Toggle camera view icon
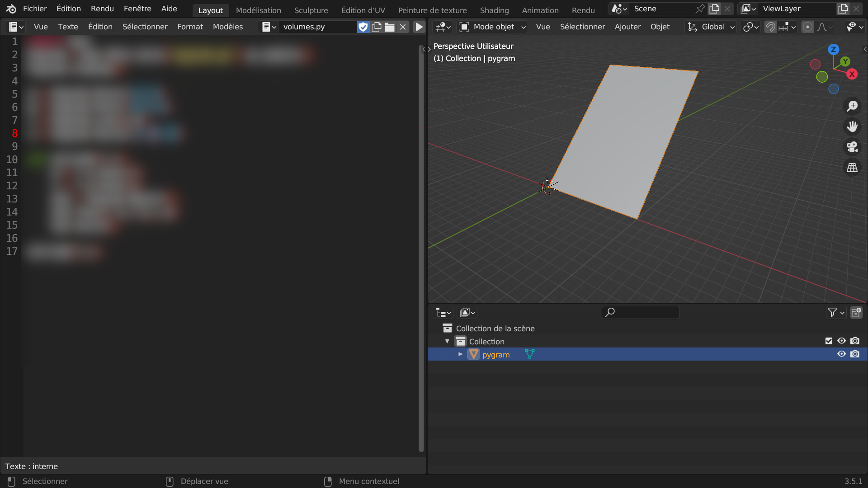The image size is (868, 488). (x=852, y=147)
